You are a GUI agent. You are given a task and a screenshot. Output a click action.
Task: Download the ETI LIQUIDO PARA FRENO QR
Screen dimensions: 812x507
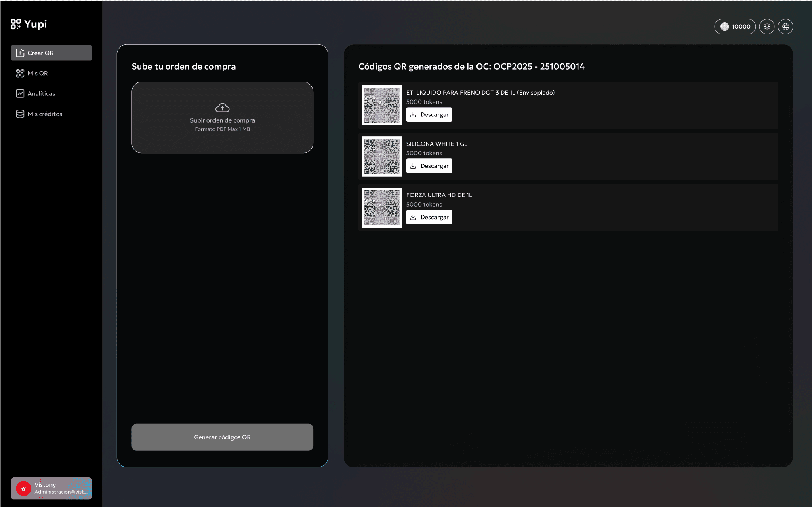pyautogui.click(x=429, y=114)
